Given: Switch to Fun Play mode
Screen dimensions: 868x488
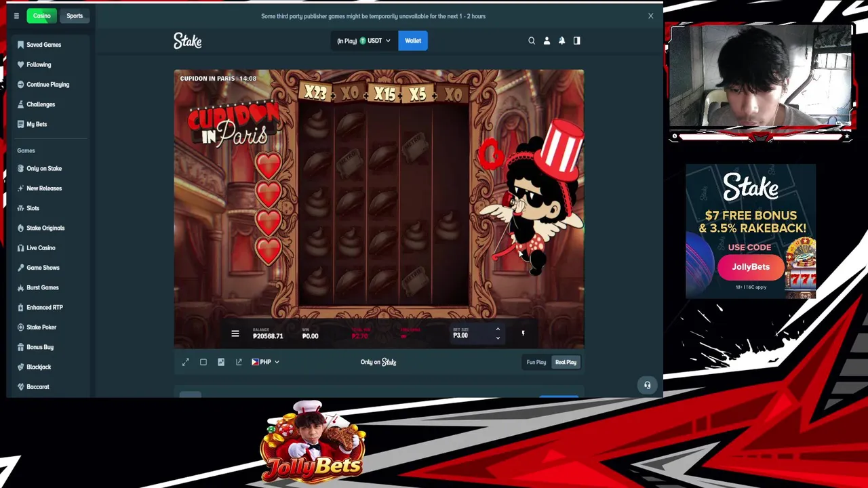Looking at the screenshot, I should (536, 362).
